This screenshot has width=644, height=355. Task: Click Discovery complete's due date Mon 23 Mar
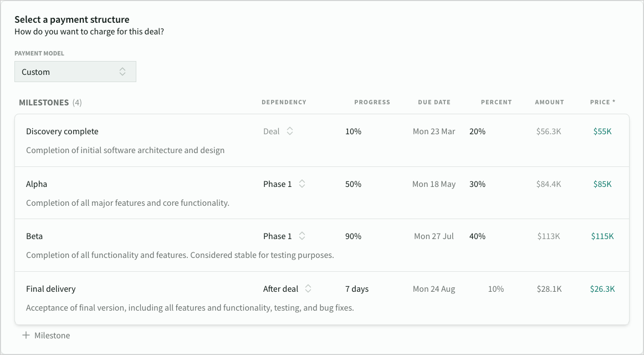pyautogui.click(x=434, y=131)
